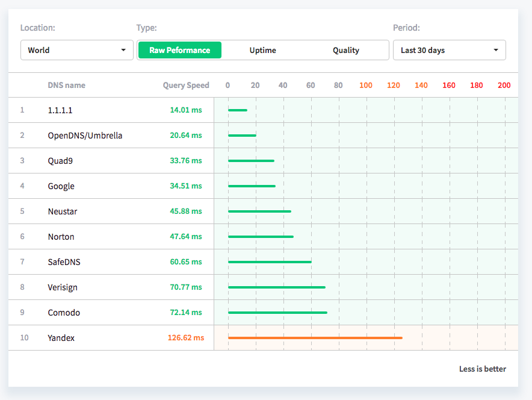Click the 47.64 ms query speed value
532x400 pixels.
coord(186,236)
